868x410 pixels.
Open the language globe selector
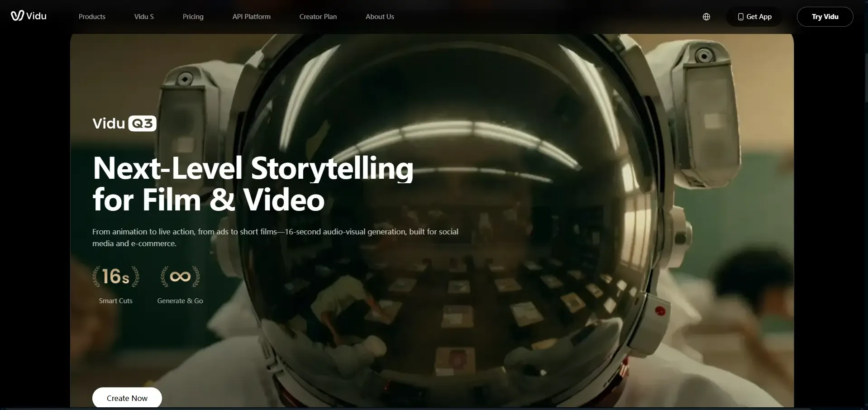pyautogui.click(x=706, y=17)
